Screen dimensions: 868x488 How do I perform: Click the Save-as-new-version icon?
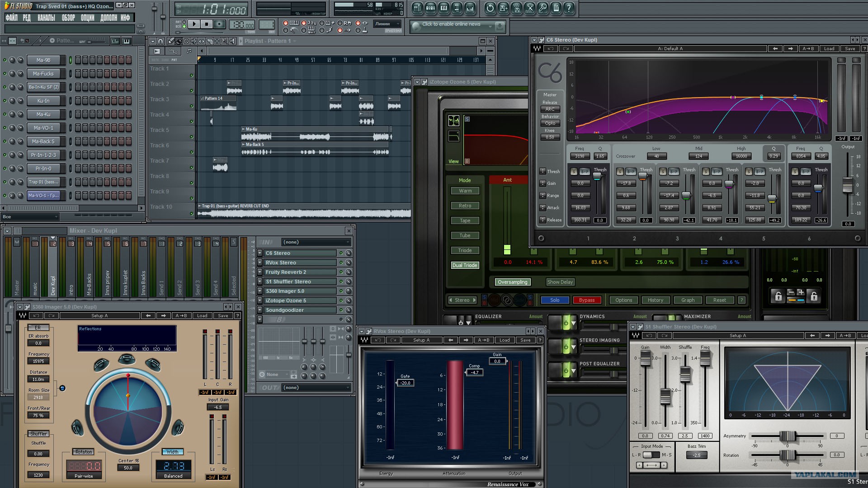coord(503,8)
